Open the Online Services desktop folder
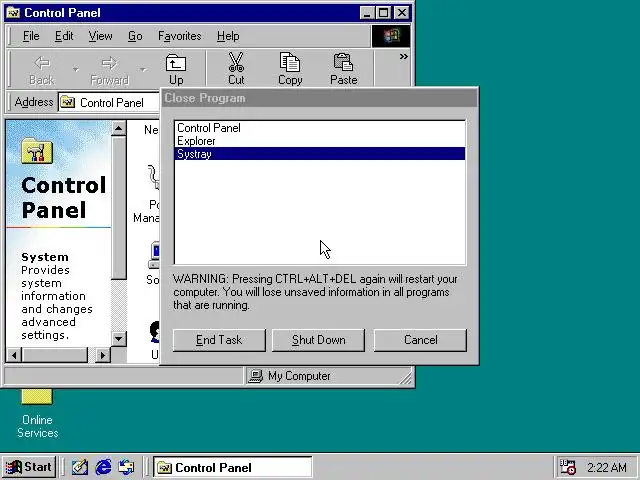The image size is (640, 480). 37,413
